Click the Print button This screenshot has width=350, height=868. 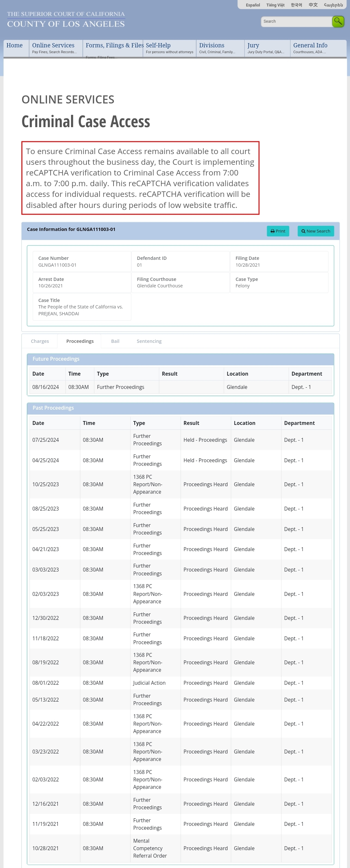(x=278, y=231)
